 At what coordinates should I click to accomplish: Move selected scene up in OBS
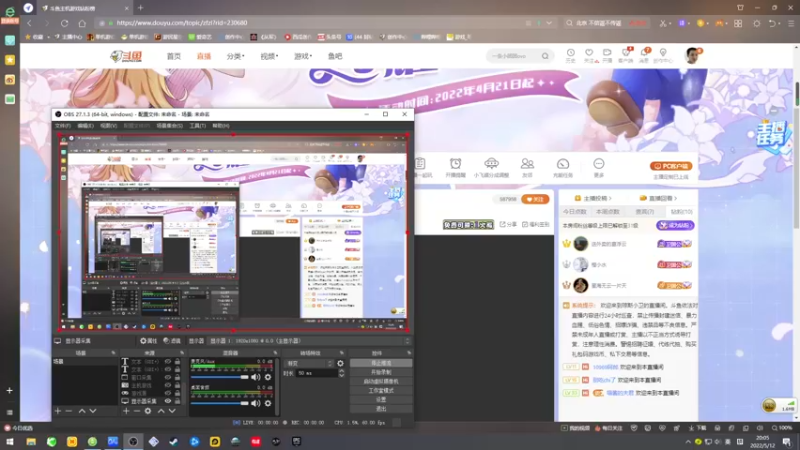pyautogui.click(x=82, y=411)
